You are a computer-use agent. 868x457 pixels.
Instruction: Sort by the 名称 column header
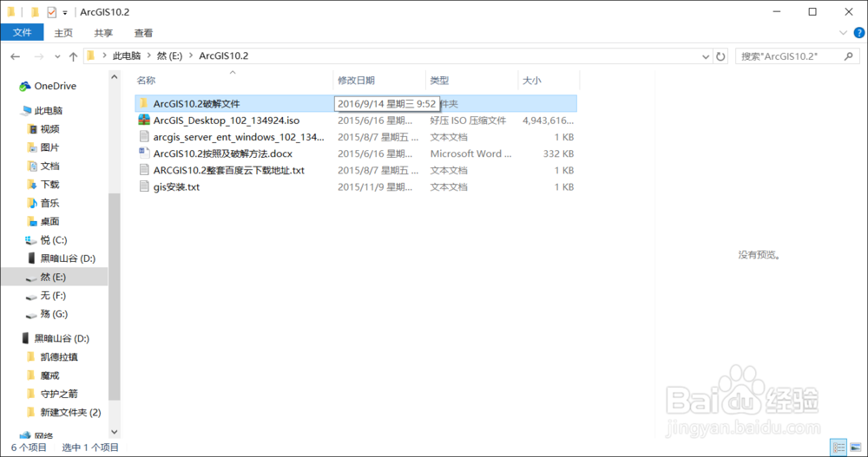point(146,81)
